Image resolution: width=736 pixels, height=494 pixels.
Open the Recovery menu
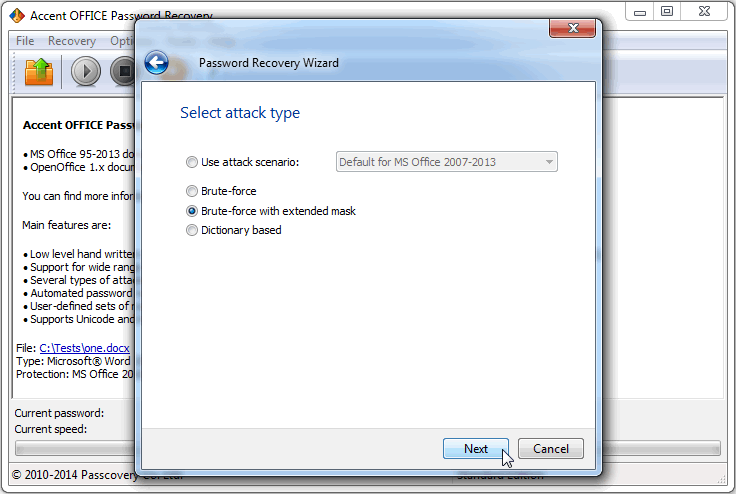[72, 41]
